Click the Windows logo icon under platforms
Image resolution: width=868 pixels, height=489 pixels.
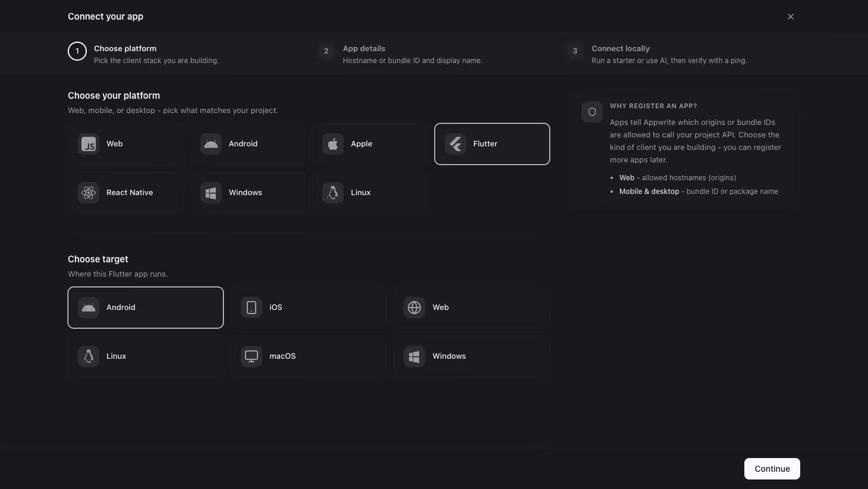[x=211, y=193]
